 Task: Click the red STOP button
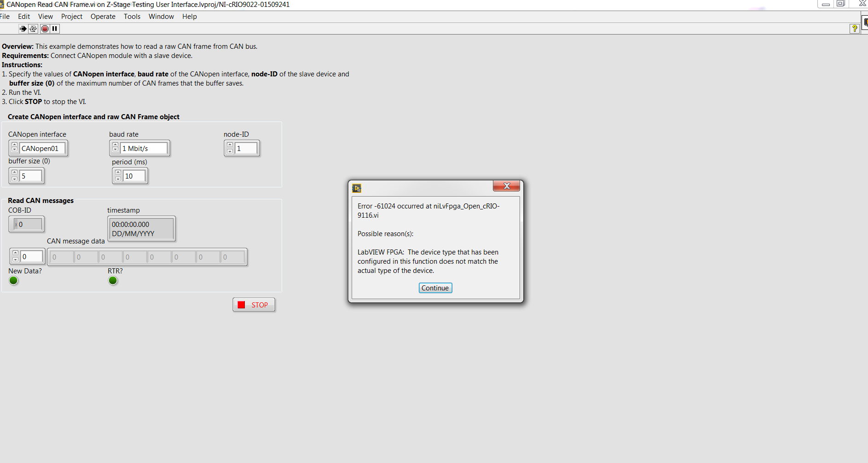[x=254, y=305]
